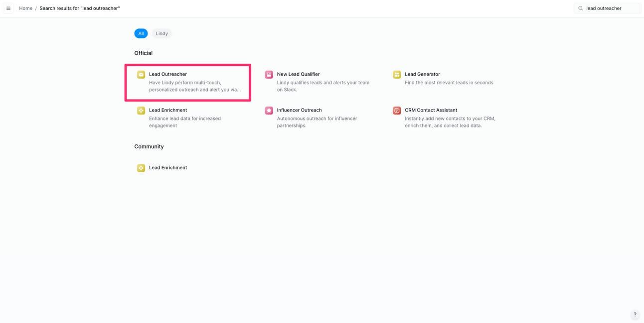Open the New Lead Qualifier template
This screenshot has width=644, height=323.
tap(298, 74)
